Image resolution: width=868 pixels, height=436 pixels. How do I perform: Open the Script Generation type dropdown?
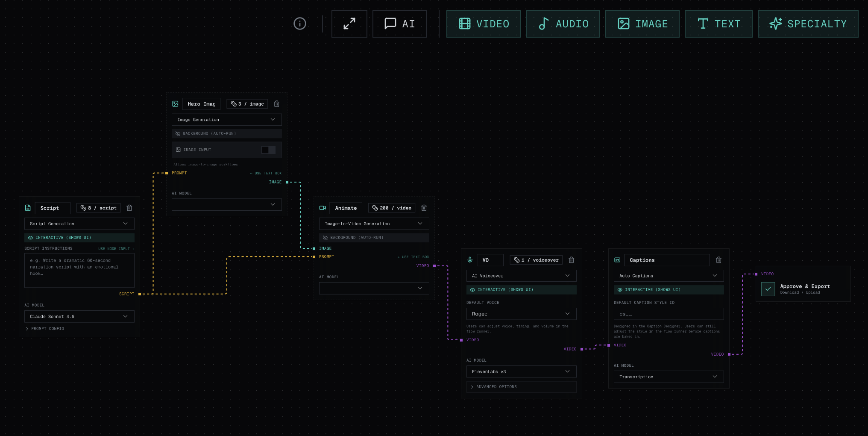pos(79,224)
